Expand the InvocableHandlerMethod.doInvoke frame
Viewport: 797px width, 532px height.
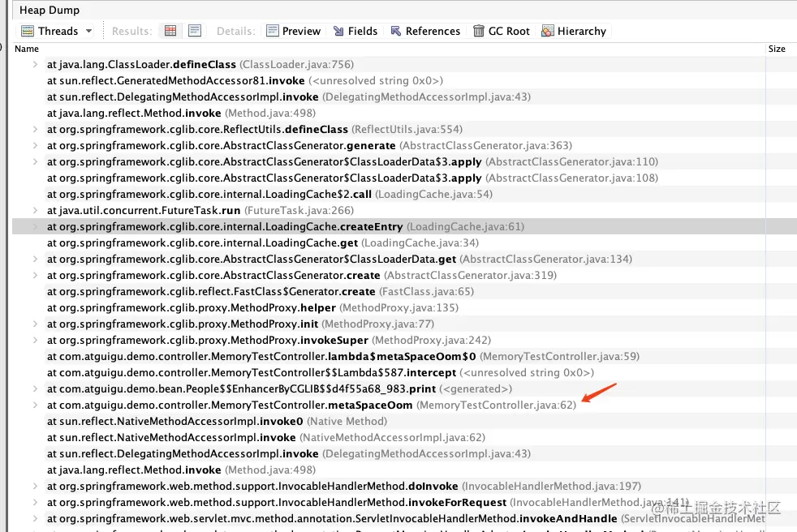pyautogui.click(x=35, y=487)
